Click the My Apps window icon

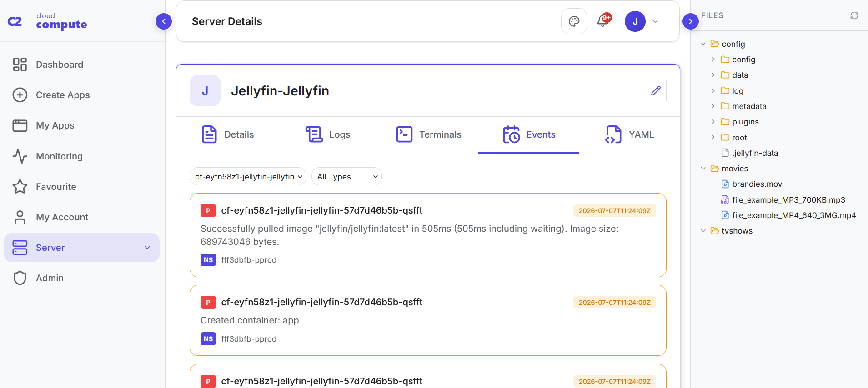[20, 125]
